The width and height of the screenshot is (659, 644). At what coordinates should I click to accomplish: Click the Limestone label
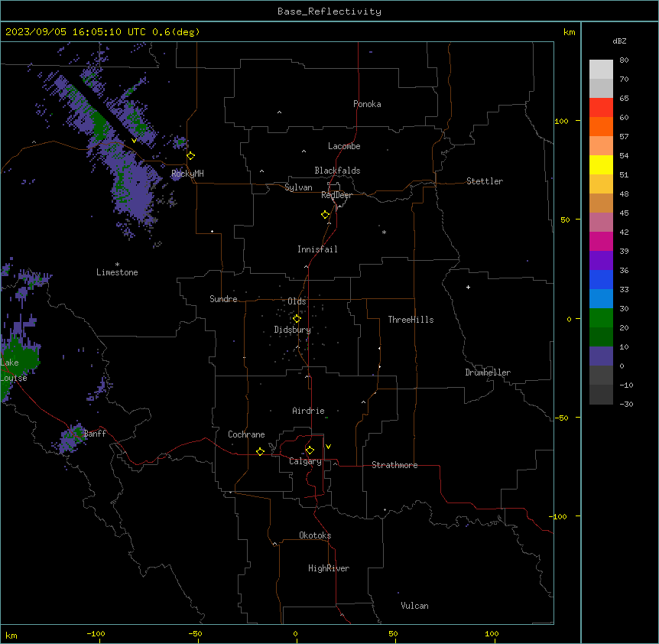click(x=117, y=272)
